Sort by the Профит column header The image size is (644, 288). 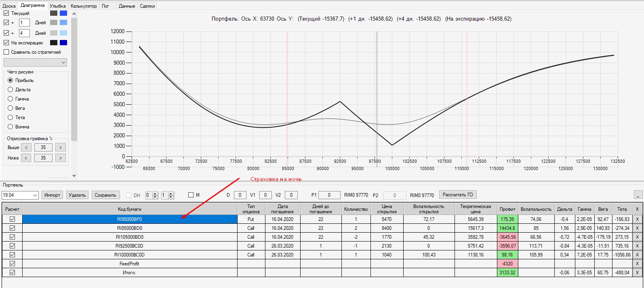507,209
